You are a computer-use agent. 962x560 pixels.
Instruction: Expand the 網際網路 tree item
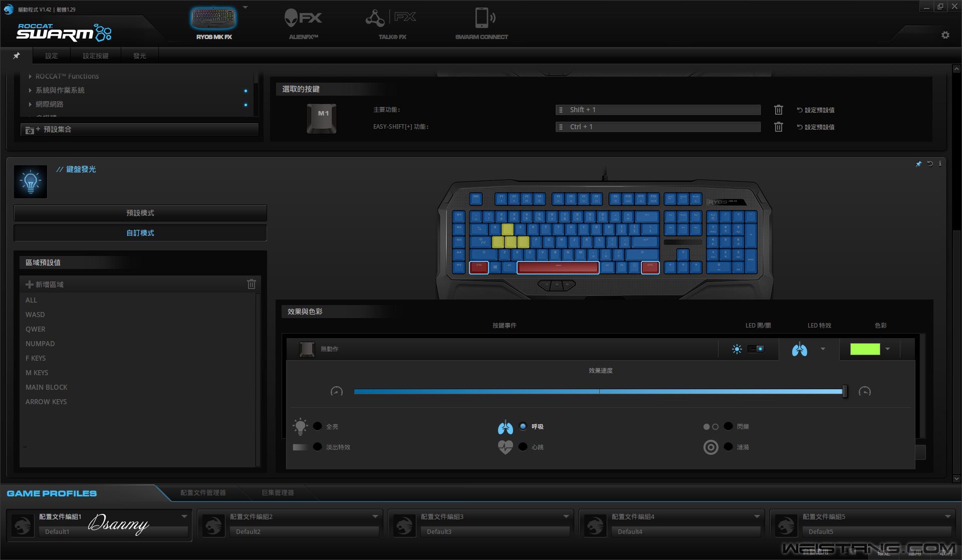tap(30, 104)
